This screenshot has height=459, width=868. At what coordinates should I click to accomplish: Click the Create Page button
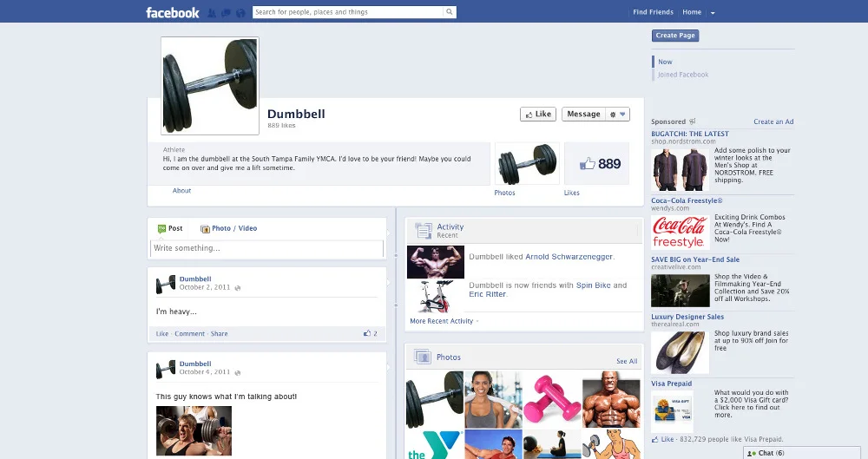[x=675, y=36]
